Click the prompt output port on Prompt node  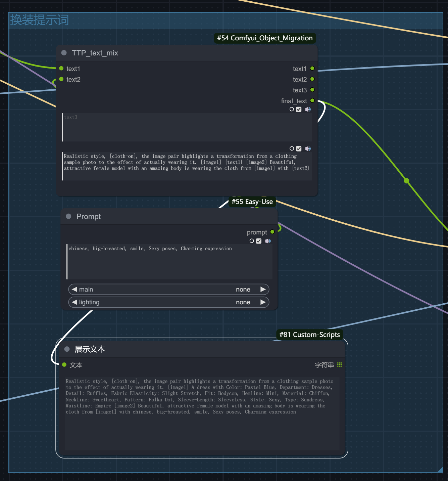pyautogui.click(x=272, y=232)
